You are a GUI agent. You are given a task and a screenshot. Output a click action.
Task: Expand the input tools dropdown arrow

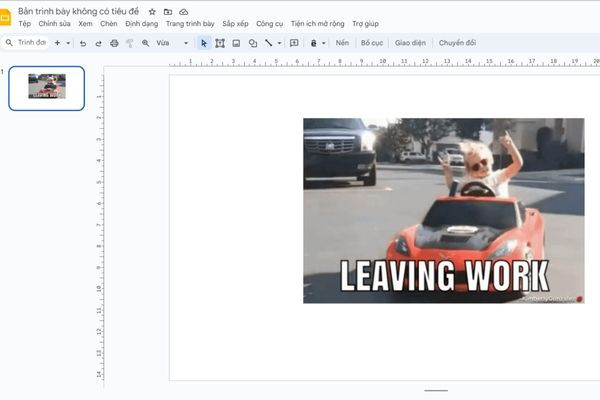[x=324, y=43]
